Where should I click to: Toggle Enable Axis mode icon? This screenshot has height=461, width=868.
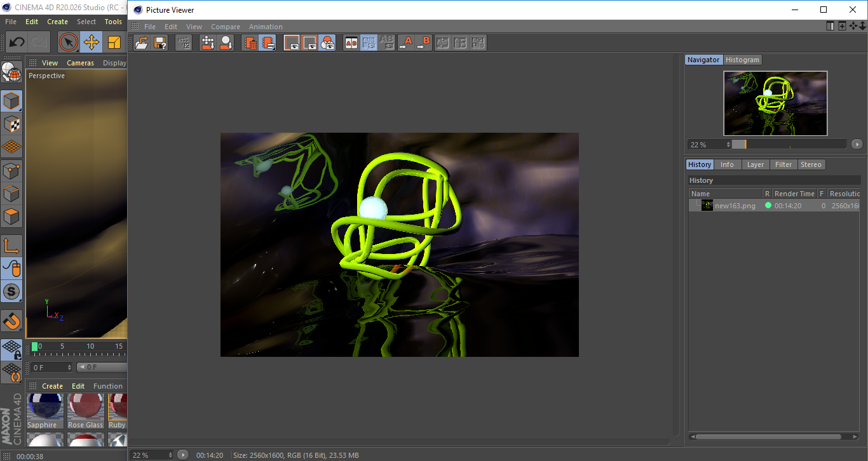pos(11,246)
